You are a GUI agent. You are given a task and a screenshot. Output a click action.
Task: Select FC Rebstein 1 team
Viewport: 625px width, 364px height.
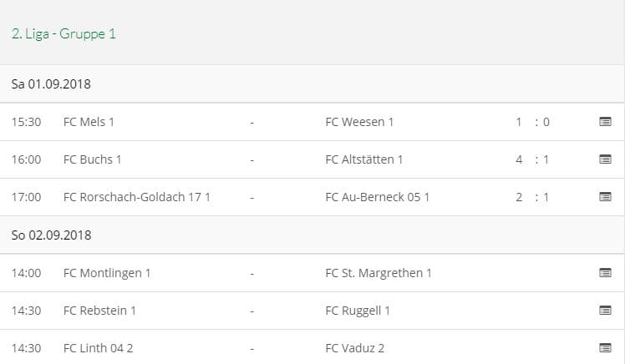point(99,311)
